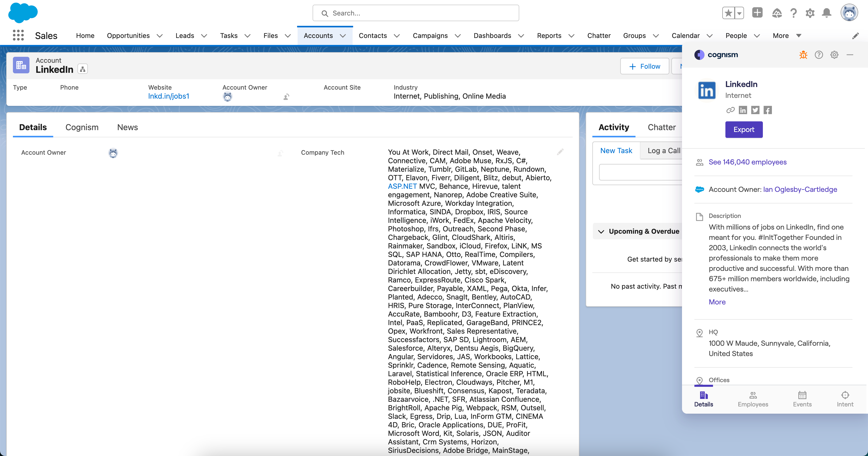Open the App Launcher grid icon
This screenshot has width=868, height=456.
point(18,35)
